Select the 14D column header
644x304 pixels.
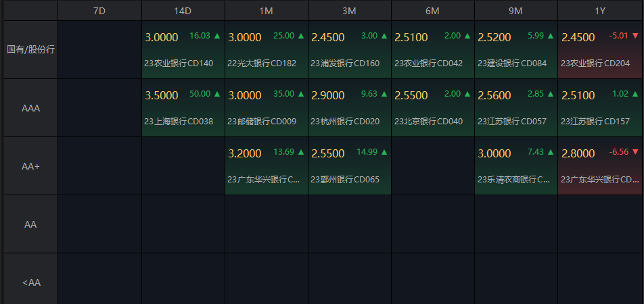coord(183,11)
